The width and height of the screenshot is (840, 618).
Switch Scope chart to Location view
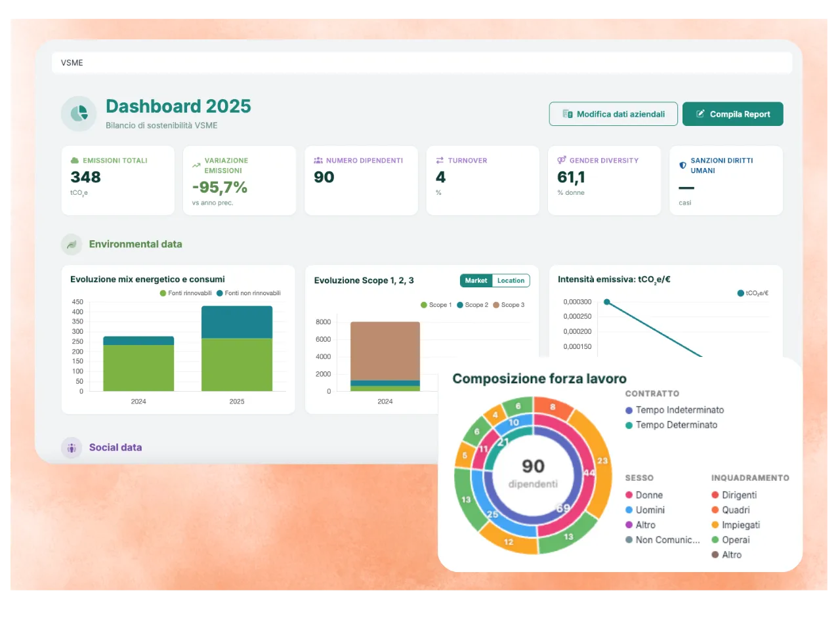[x=511, y=281]
